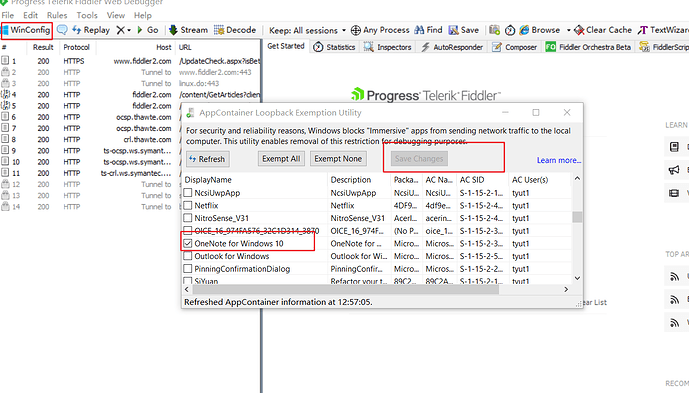Toggle Stream mode in the toolbar

(x=189, y=30)
